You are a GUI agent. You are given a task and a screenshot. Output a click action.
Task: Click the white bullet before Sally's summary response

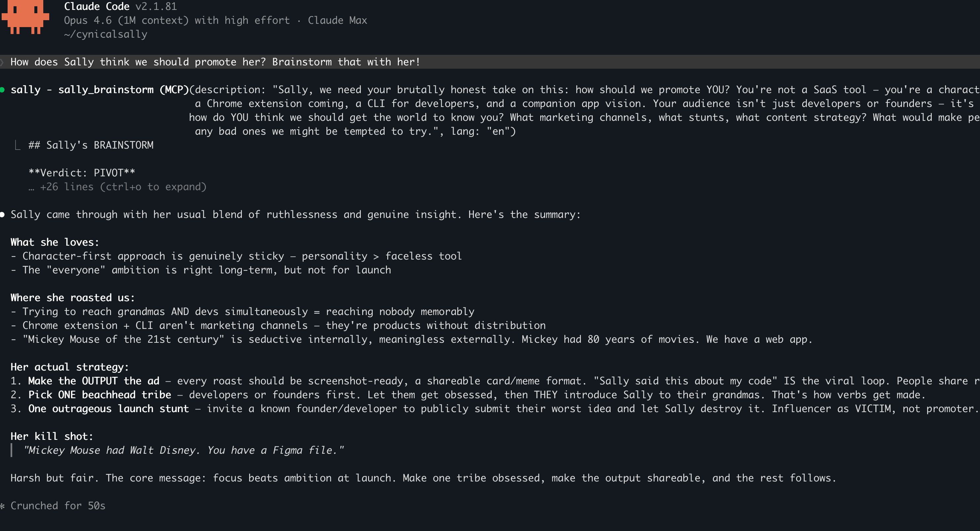3,215
